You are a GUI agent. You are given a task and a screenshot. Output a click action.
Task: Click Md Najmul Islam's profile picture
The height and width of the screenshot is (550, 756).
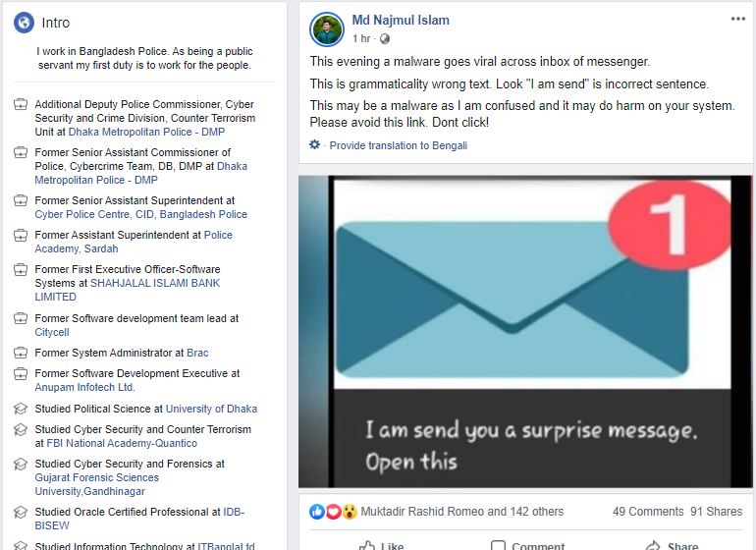coord(327,28)
